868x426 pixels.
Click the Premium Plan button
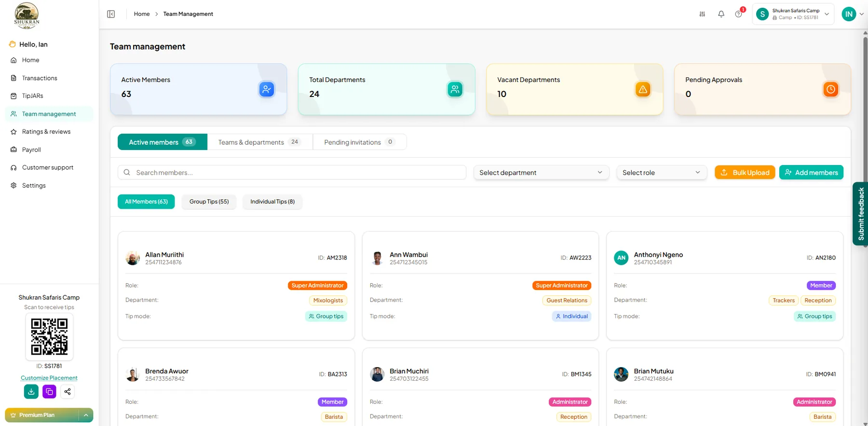(x=41, y=415)
